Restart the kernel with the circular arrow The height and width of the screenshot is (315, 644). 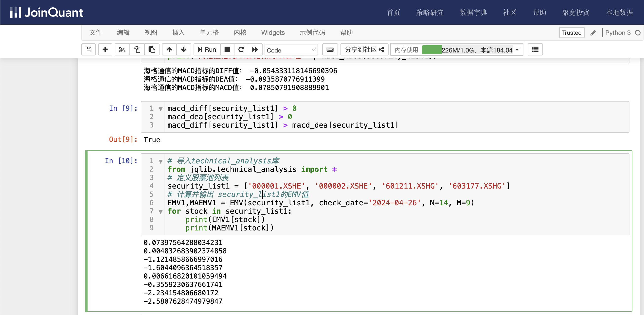241,50
